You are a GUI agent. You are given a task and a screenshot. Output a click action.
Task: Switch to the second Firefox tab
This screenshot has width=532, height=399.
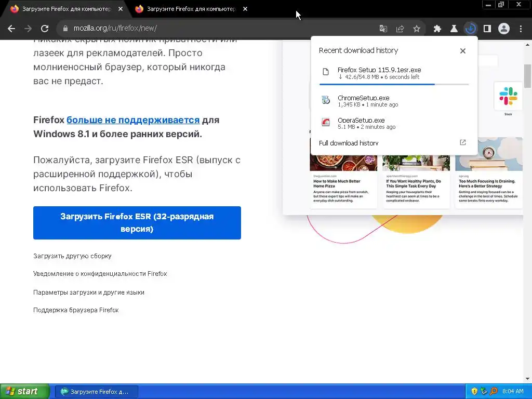(190, 9)
